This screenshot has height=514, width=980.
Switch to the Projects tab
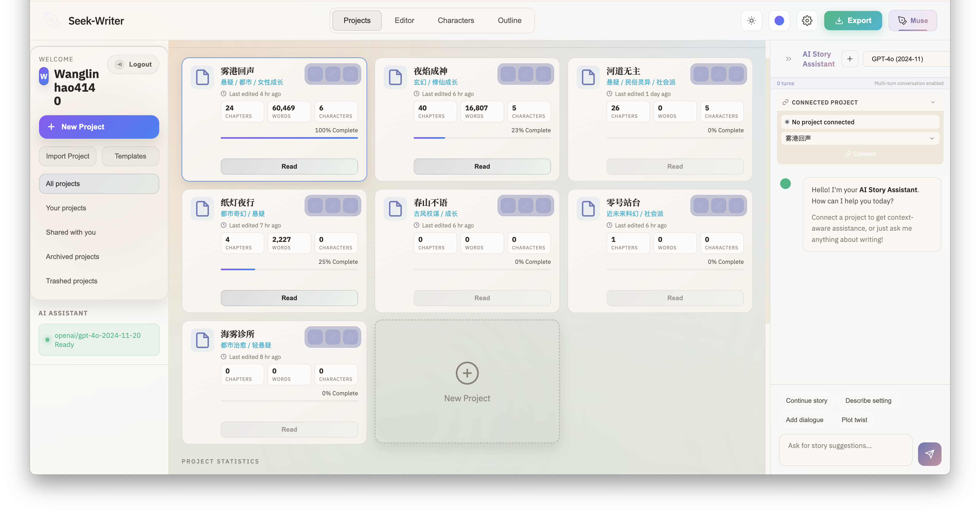coord(357,21)
